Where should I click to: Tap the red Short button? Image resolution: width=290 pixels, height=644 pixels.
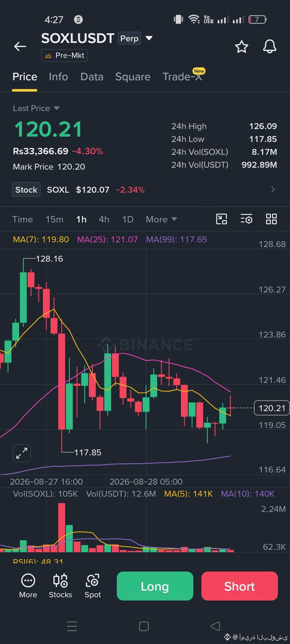(x=240, y=586)
